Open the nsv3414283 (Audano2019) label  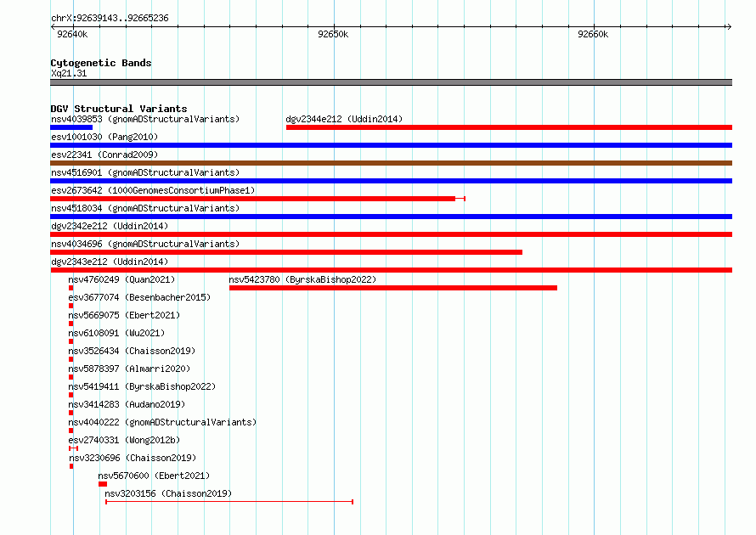127,404
